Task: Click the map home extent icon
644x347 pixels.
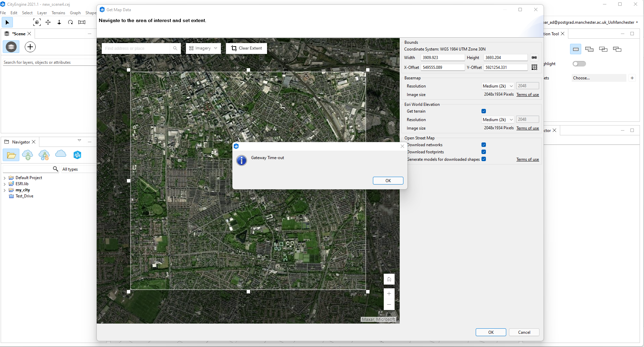Action: click(x=389, y=279)
